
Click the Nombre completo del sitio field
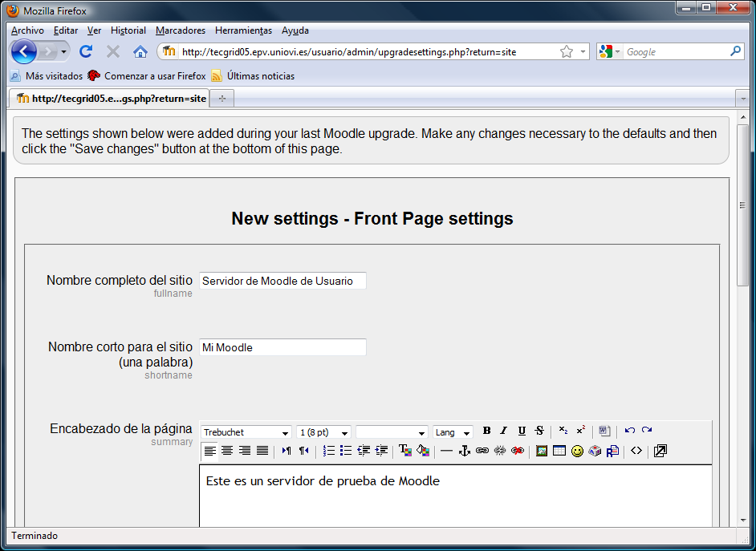(x=282, y=281)
